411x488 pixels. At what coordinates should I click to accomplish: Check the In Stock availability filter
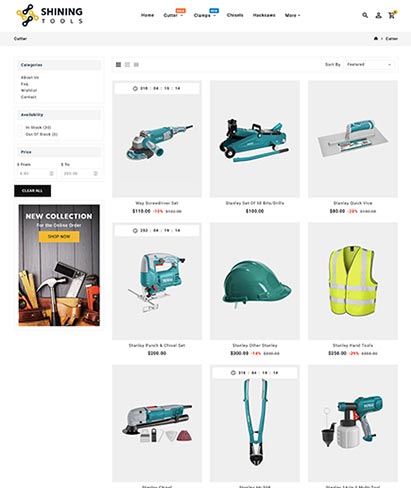pos(20,127)
